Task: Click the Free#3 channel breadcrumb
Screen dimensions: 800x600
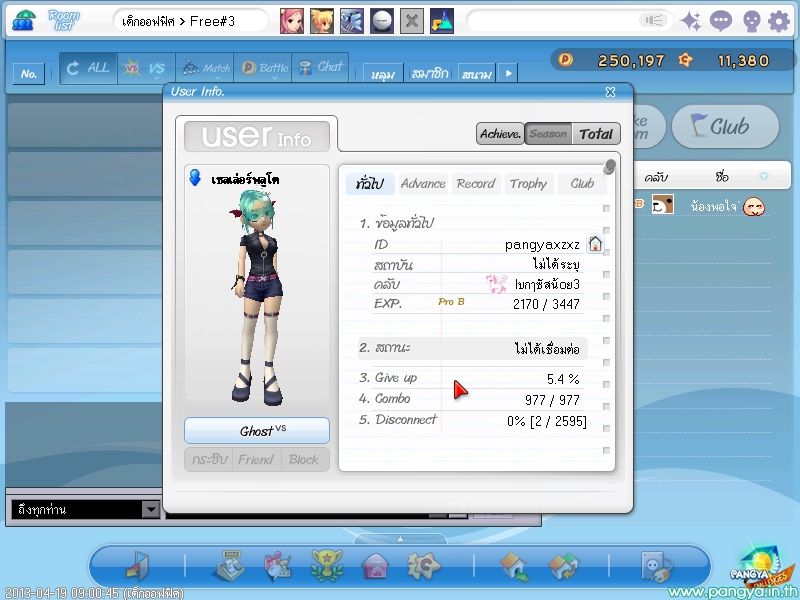Action: pyautogui.click(x=212, y=21)
